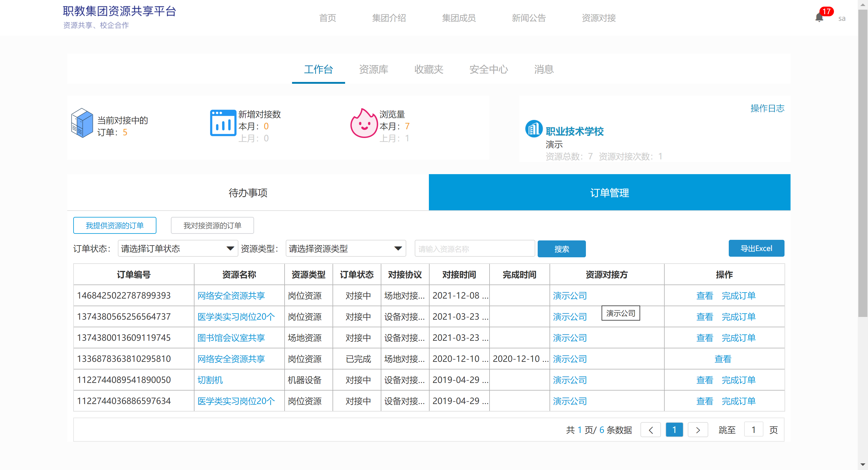Click scrollbar down arrow at bottom

[x=862, y=465]
